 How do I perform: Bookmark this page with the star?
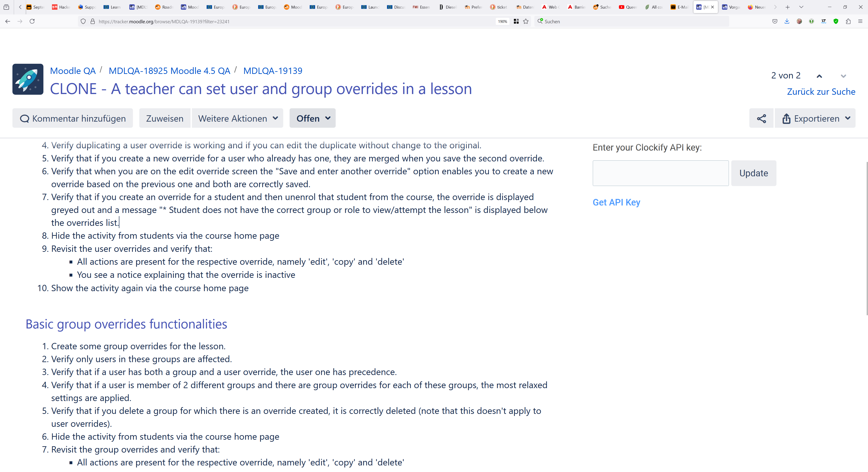tap(526, 21)
